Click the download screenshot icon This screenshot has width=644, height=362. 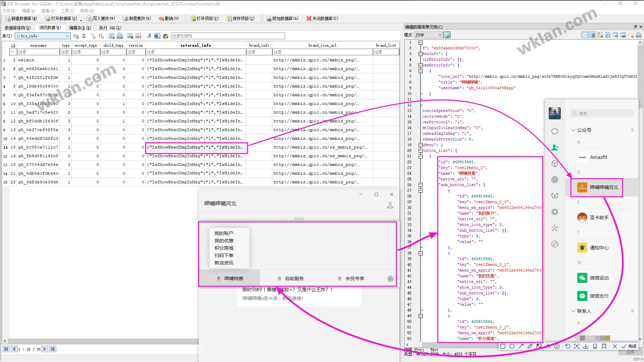coord(586,346)
